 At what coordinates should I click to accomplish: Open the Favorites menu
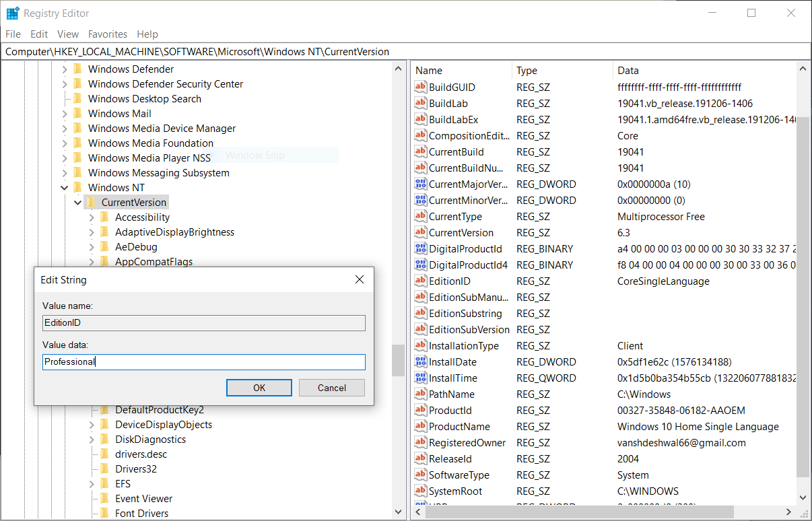click(x=108, y=34)
